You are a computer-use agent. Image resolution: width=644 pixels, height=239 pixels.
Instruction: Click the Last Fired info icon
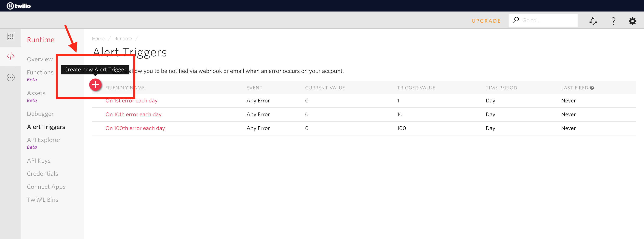click(x=592, y=88)
